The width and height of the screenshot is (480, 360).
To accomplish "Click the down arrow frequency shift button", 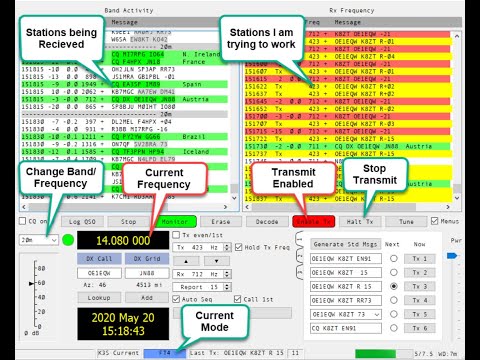I will (217, 261).
